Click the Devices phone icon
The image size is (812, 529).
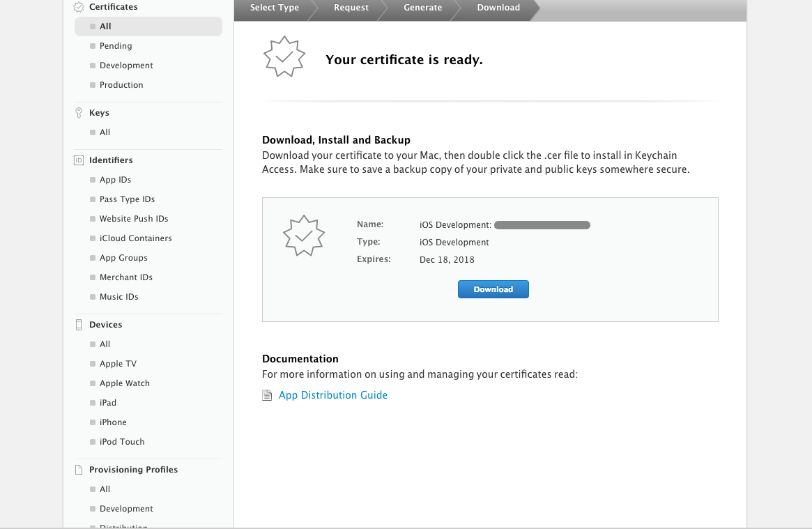pos(79,325)
